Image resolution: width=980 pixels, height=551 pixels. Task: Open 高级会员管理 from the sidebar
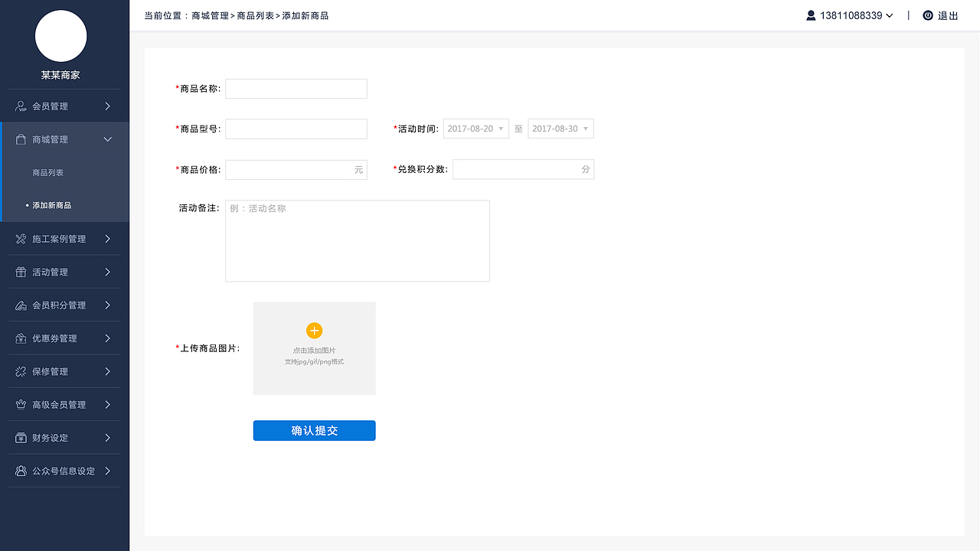coord(21,404)
